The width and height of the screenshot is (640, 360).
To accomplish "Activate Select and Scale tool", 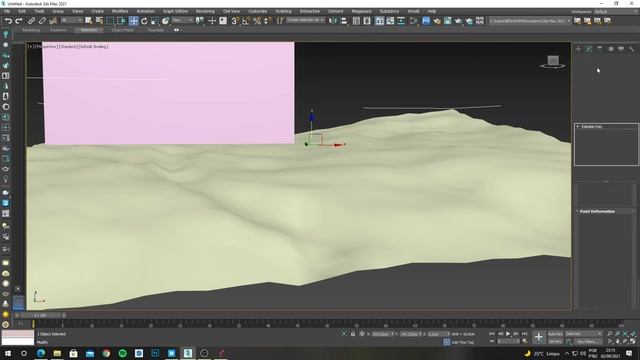I will click(155, 20).
